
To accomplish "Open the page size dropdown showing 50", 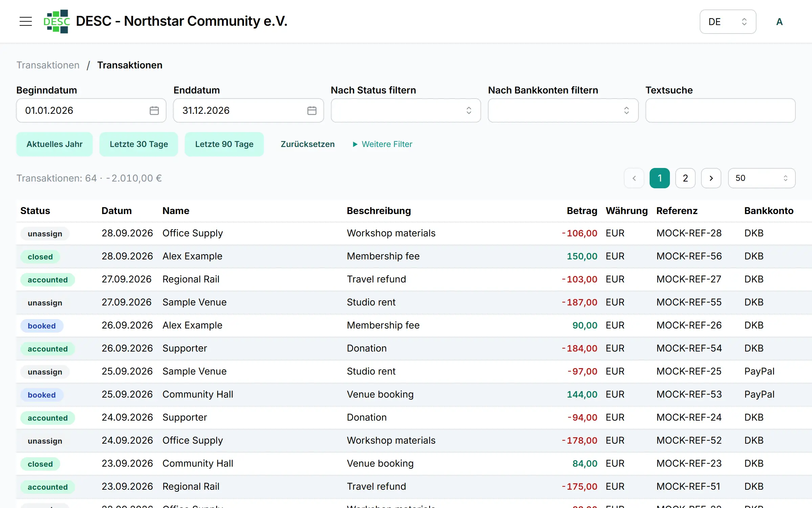I will (x=762, y=178).
